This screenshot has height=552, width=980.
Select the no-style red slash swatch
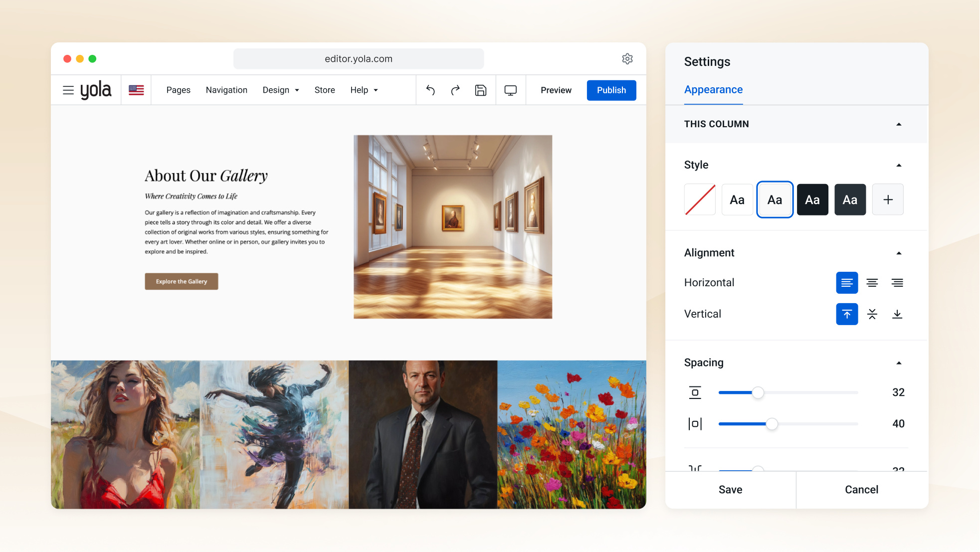click(700, 199)
